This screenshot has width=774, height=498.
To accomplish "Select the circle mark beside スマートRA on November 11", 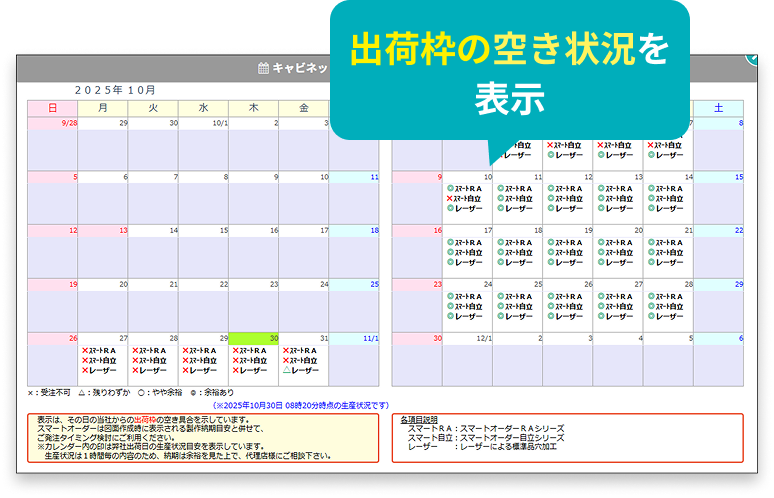I will [501, 189].
